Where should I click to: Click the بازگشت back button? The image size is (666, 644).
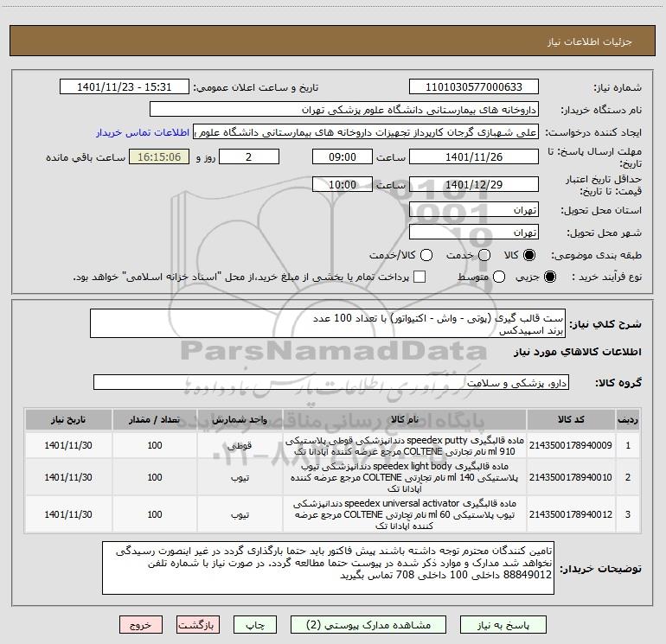pos(197,625)
